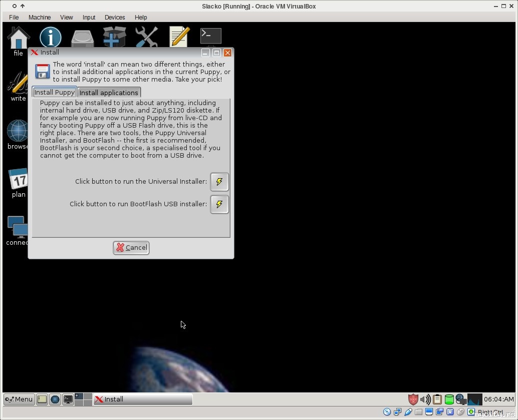The image size is (518, 420).
Task: Open the Devices menu
Action: click(x=115, y=17)
